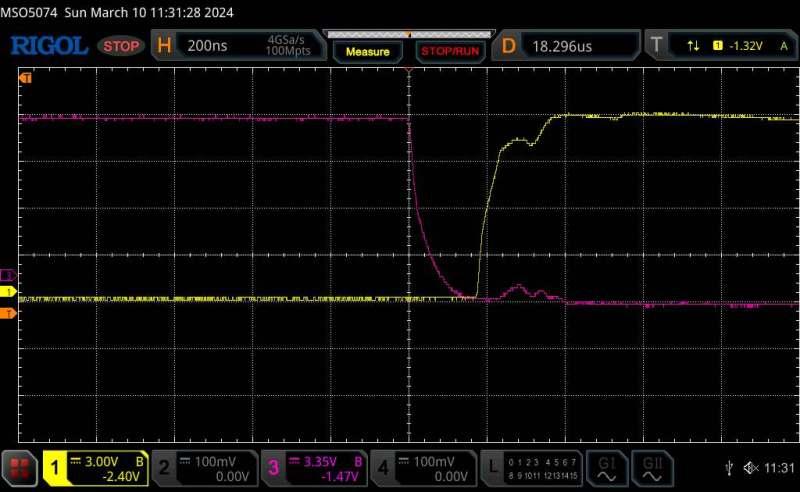Select the yellow channel 1 ground marker
The image size is (800, 492).
[9, 292]
